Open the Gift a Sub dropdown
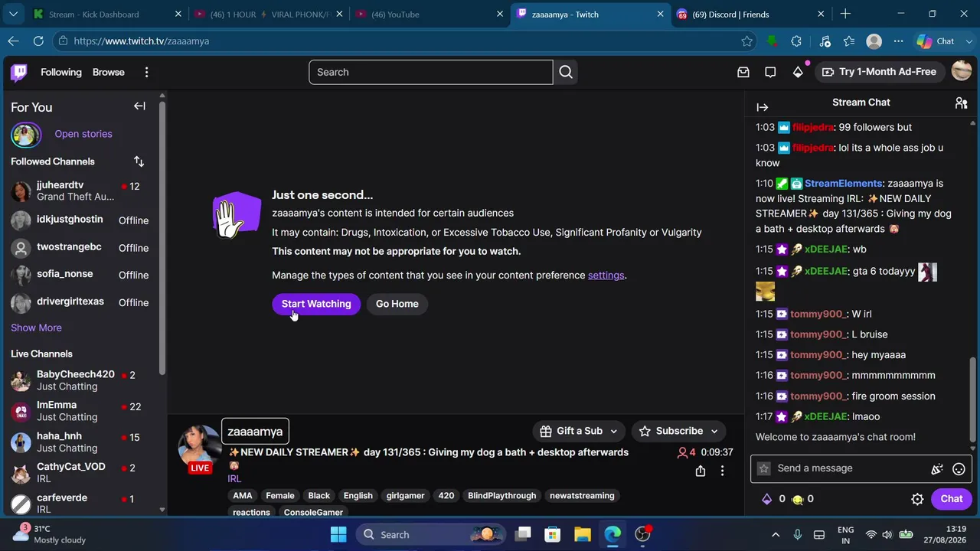This screenshot has height=551, width=980. click(579, 431)
